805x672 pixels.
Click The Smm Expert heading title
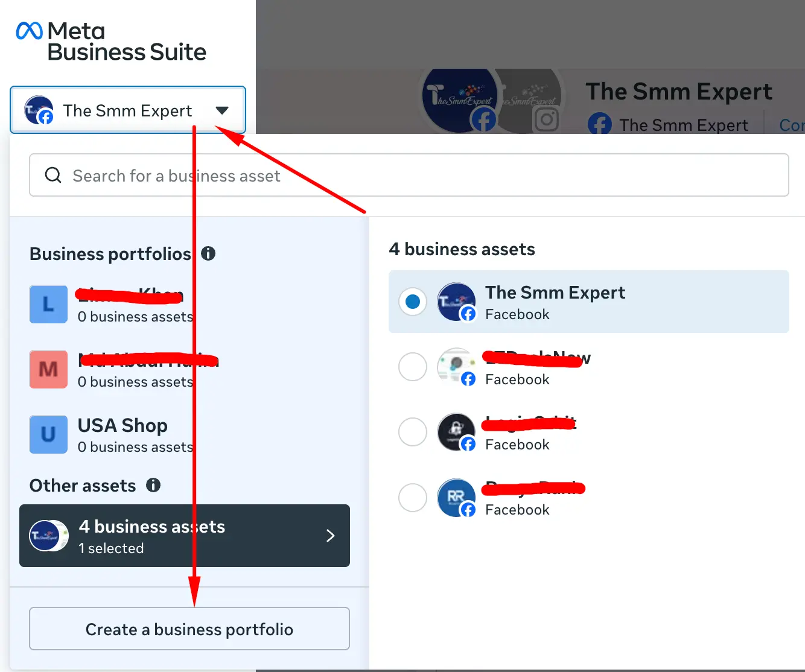pos(679,92)
